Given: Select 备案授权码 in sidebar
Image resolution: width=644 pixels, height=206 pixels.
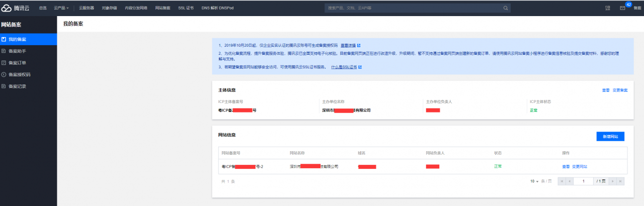Looking at the screenshot, I should (29, 74).
